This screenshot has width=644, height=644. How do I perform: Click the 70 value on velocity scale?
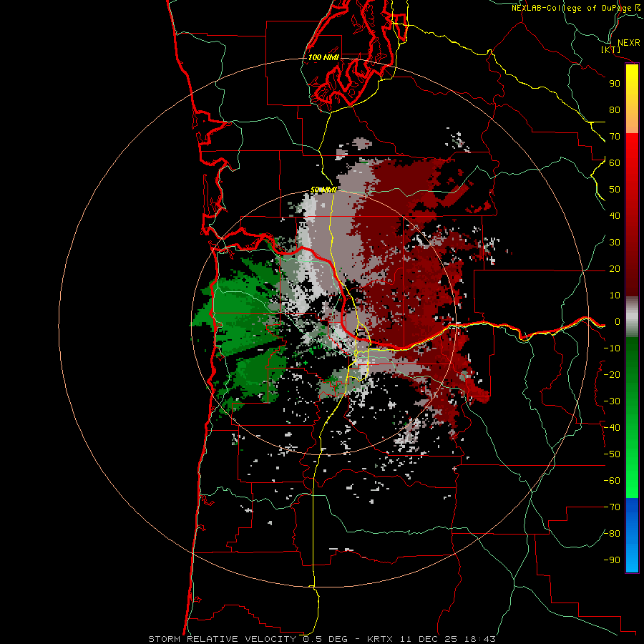click(x=615, y=137)
